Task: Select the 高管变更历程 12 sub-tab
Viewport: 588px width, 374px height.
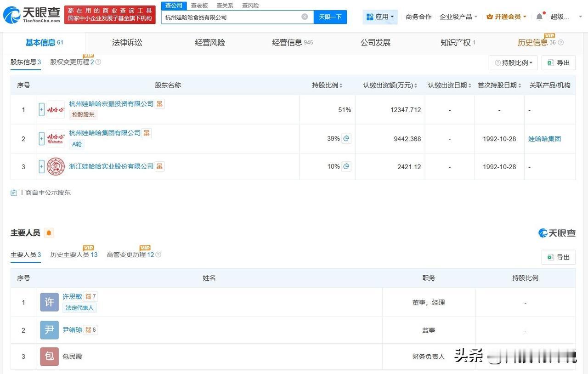Action: tap(130, 255)
